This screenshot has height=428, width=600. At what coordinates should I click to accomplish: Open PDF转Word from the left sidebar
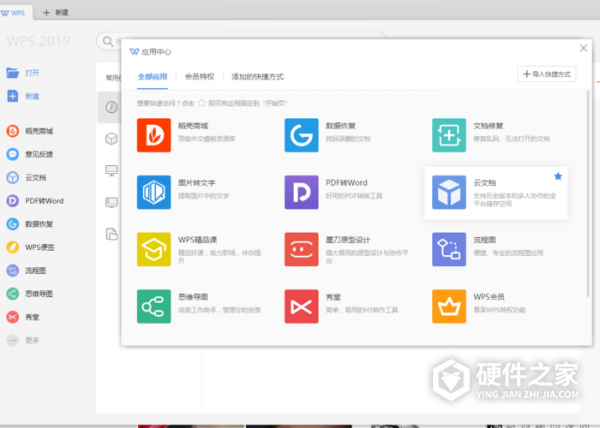coord(35,201)
